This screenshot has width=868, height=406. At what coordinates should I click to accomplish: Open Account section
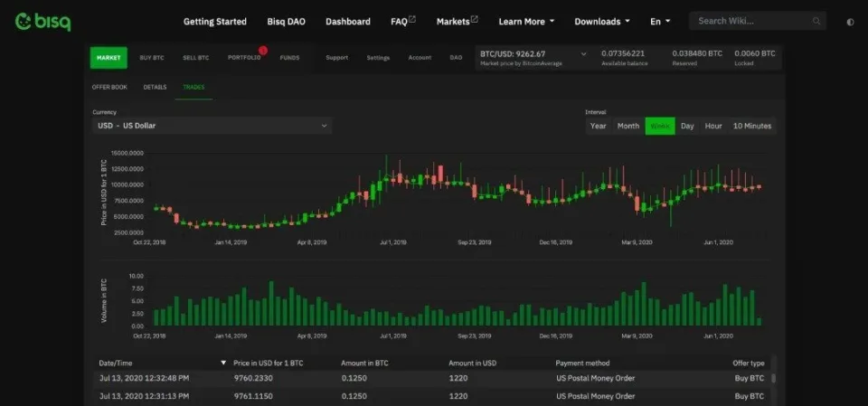tap(420, 58)
